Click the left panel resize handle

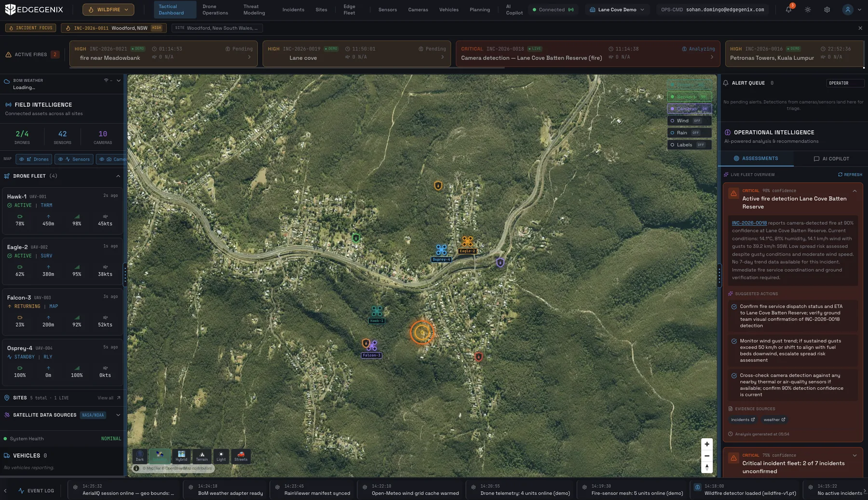(x=125, y=275)
